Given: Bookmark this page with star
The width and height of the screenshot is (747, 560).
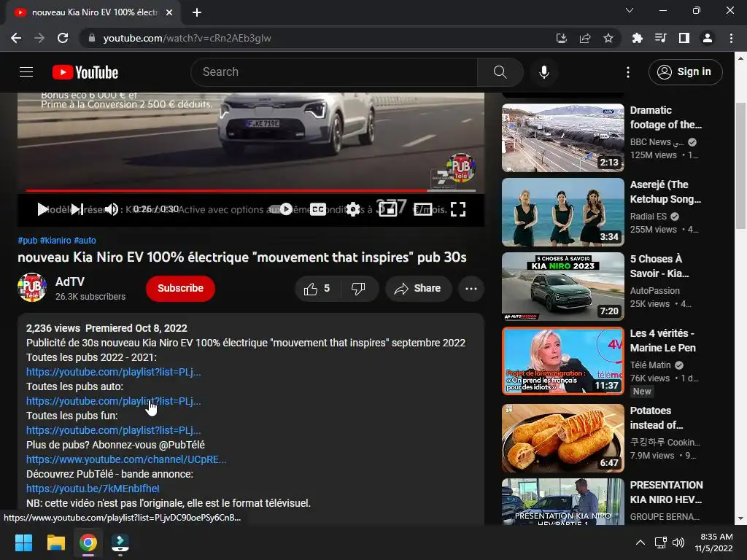Looking at the screenshot, I should click(x=608, y=38).
